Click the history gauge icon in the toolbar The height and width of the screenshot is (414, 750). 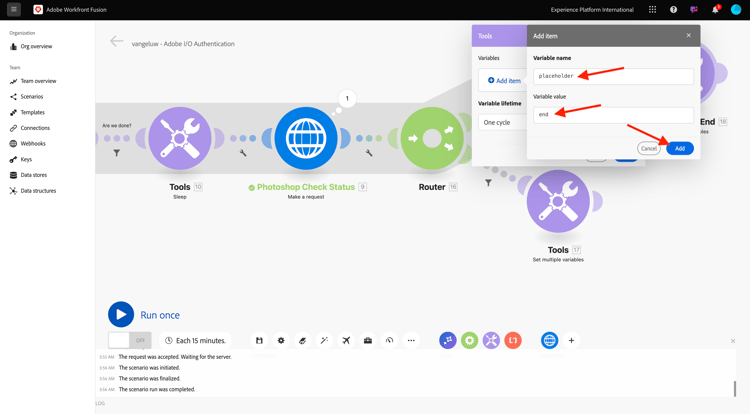pyautogui.click(x=389, y=340)
